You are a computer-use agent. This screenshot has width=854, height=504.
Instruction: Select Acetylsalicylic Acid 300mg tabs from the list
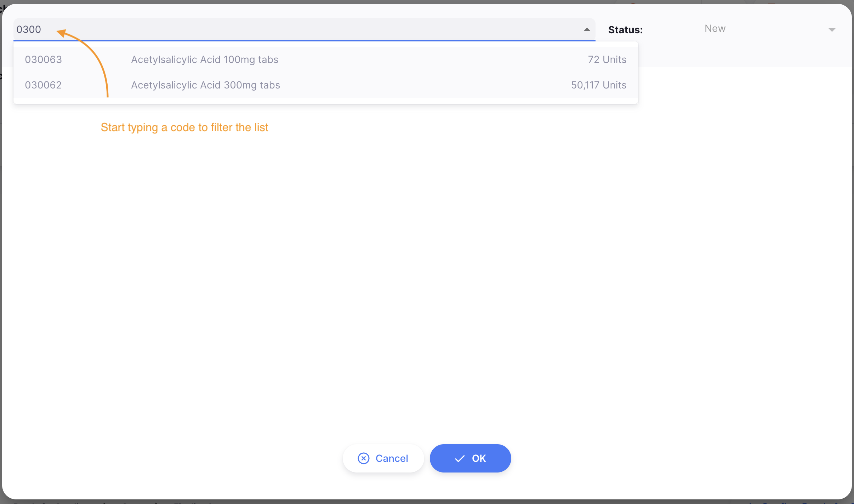[x=205, y=85]
